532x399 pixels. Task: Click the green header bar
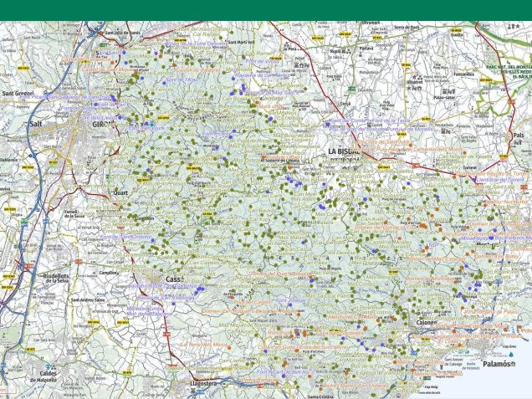coord(266,10)
